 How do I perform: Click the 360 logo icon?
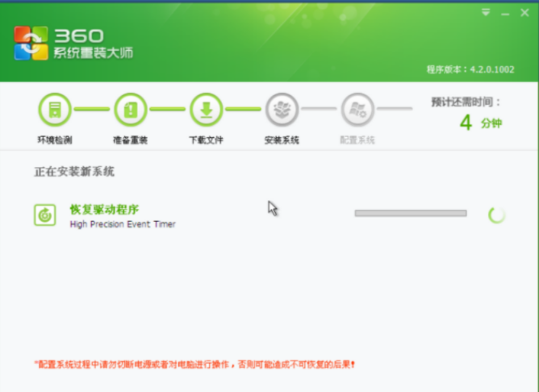tap(31, 43)
